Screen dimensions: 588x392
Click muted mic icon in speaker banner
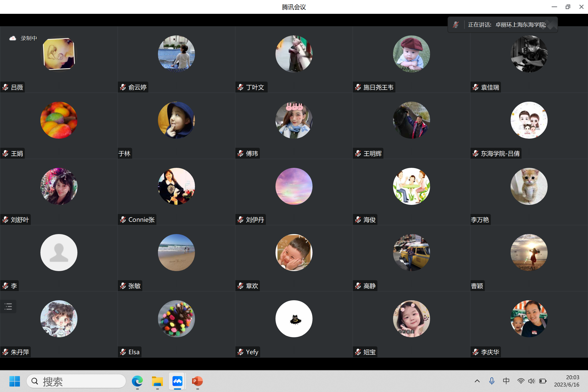coord(456,25)
